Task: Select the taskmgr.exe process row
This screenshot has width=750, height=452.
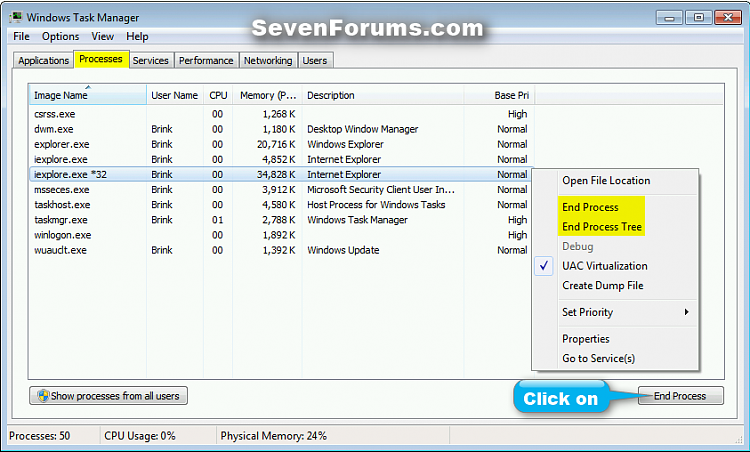Action: 281,220
